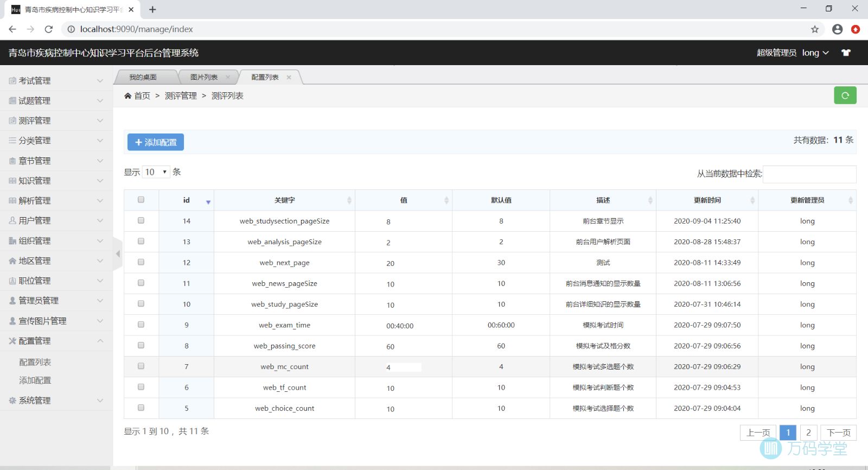
Task: Click the 添加配置 button
Action: point(156,142)
